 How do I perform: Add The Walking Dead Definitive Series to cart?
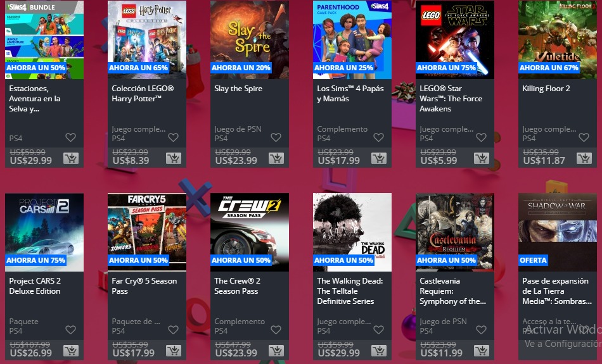click(x=379, y=351)
